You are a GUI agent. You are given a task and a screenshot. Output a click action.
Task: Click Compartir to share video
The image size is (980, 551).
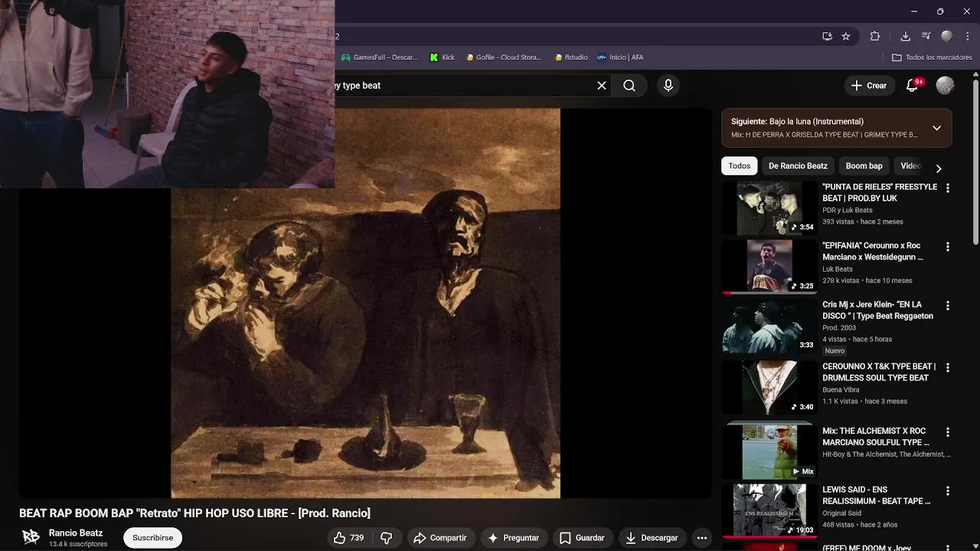click(x=440, y=538)
